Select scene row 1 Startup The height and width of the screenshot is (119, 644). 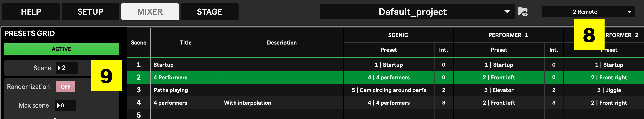click(386, 65)
